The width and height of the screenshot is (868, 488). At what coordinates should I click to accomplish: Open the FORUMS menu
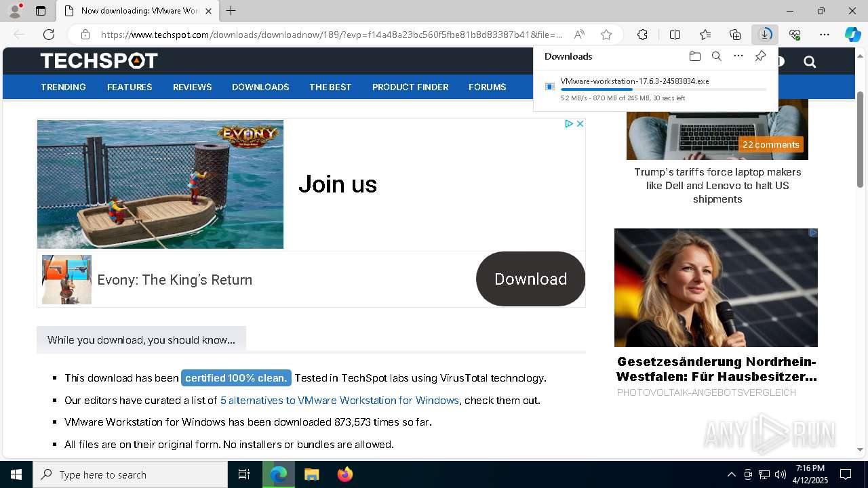coord(488,87)
